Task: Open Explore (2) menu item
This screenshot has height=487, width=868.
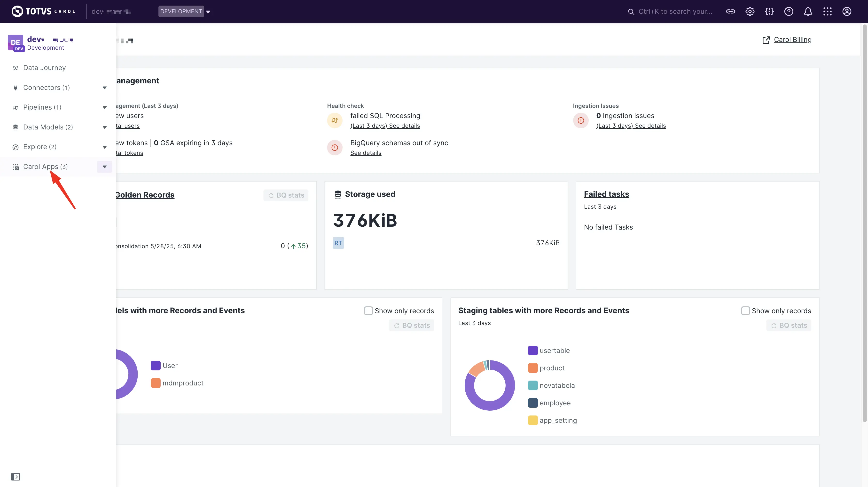Action: (40, 147)
